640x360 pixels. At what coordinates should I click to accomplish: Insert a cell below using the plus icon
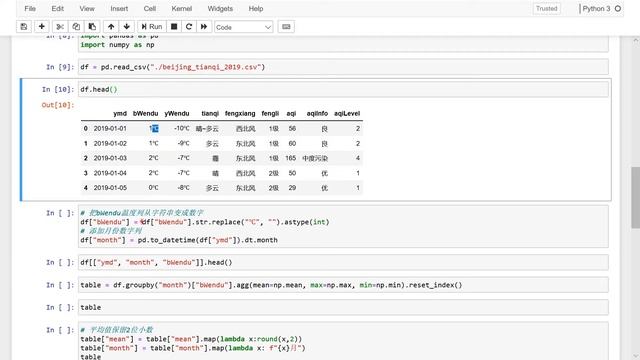tap(41, 27)
